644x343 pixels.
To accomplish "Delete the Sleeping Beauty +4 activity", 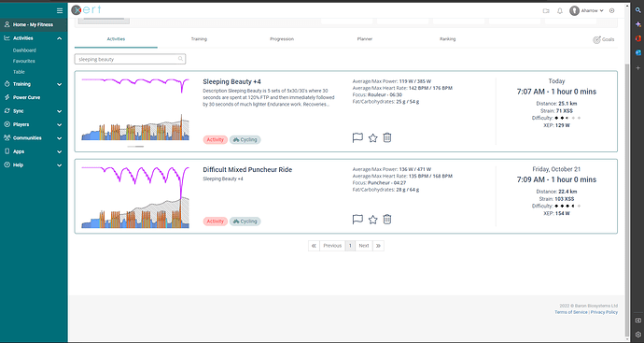I will point(387,137).
